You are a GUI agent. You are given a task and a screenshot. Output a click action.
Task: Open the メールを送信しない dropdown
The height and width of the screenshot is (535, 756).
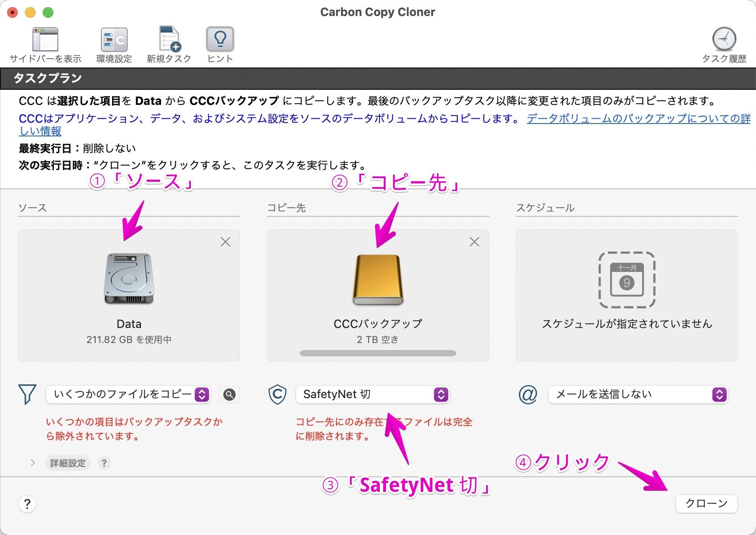point(639,395)
